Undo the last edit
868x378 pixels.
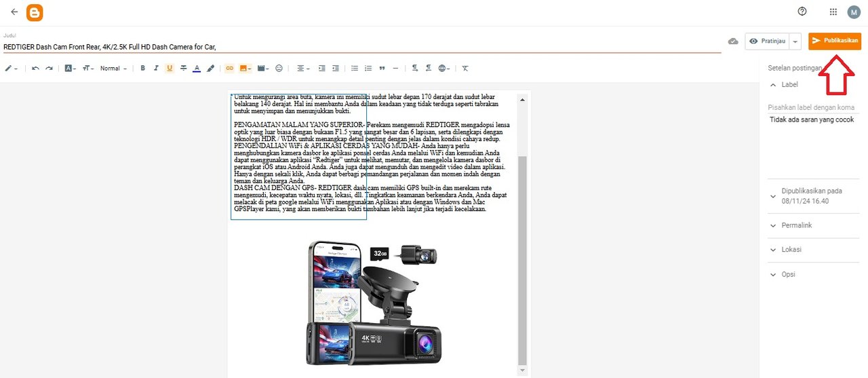coord(35,69)
